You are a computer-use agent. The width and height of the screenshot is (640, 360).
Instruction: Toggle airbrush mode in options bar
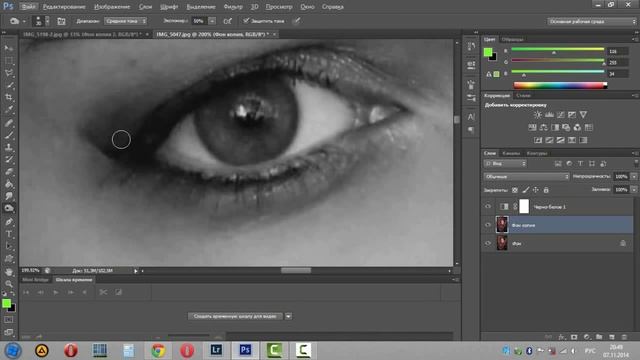click(x=228, y=21)
